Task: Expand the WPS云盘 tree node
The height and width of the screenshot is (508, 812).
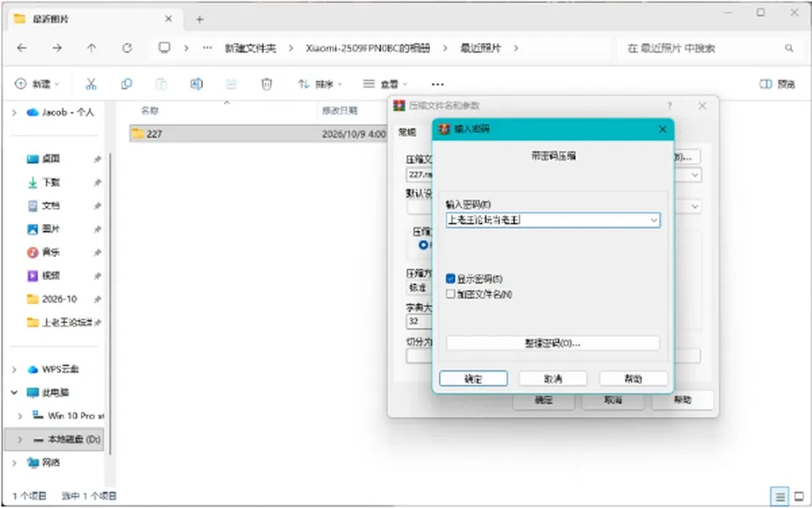Action: 14,369
